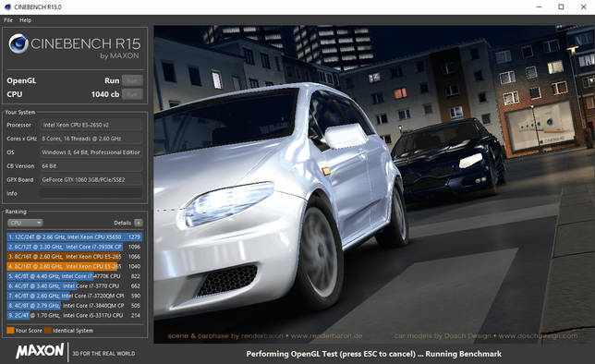Click the Running Benchmark status text
The width and height of the screenshot is (595, 364).
coord(463,354)
